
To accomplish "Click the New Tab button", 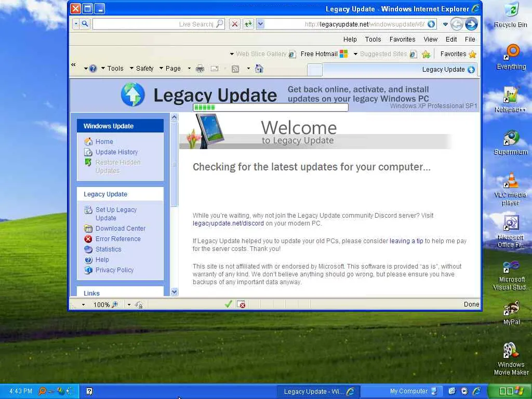I will (314, 70).
